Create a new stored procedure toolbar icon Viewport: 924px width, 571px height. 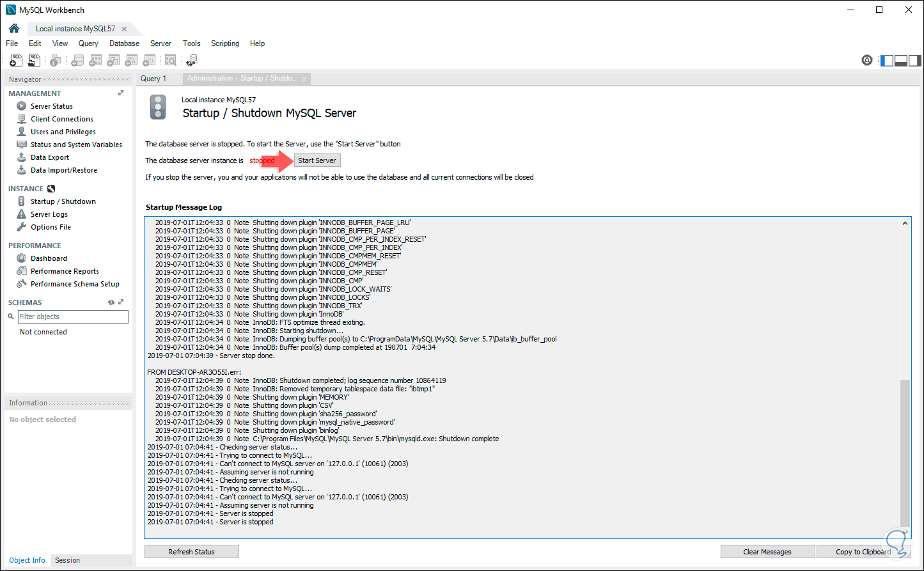tap(131, 60)
